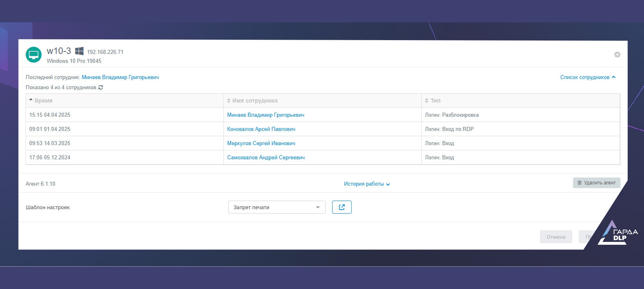Screen dimensions: 644x289
Task: Click the Windows logo icon next to w10-3
Action: (79, 51)
